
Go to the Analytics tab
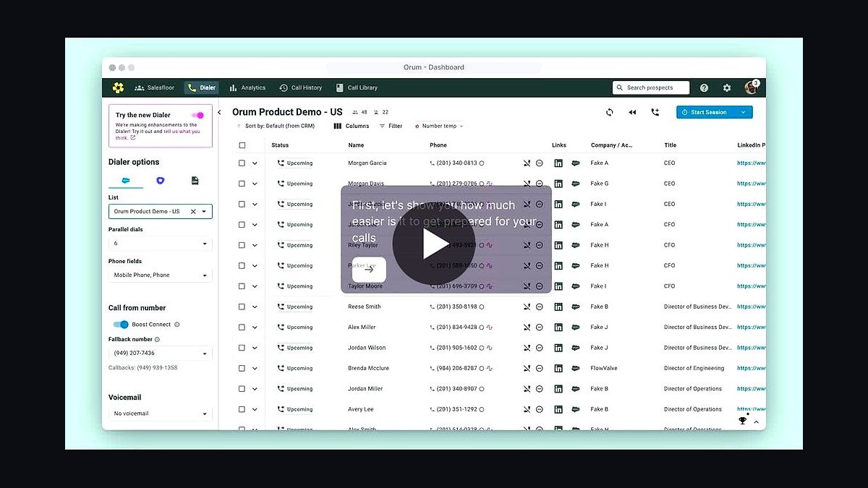coord(247,87)
